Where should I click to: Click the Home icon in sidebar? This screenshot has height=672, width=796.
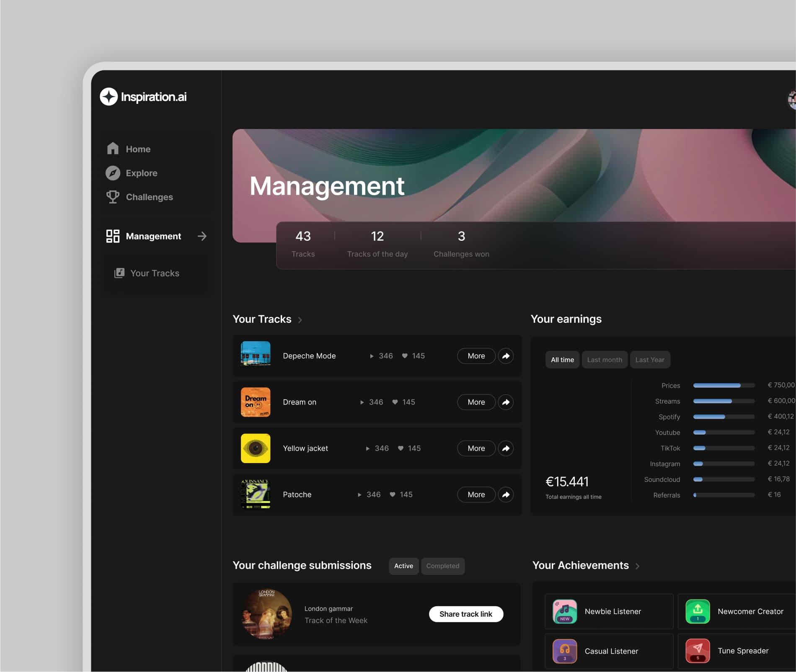(113, 149)
